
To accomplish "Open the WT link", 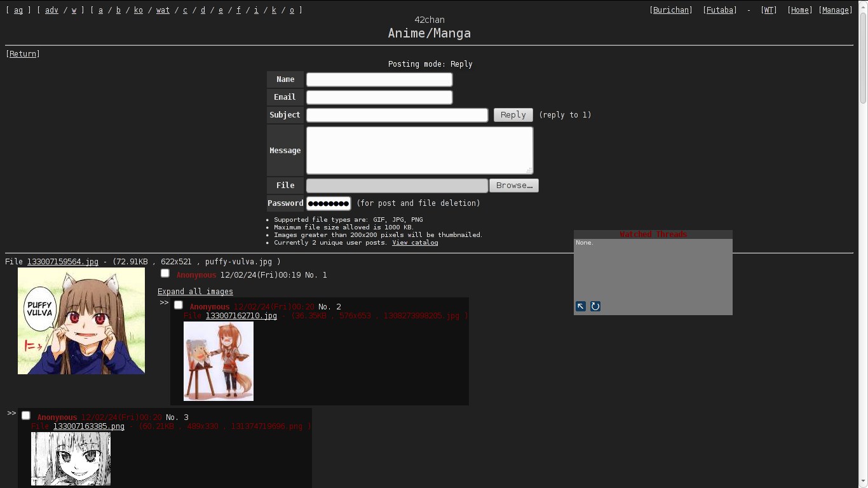I will (769, 10).
